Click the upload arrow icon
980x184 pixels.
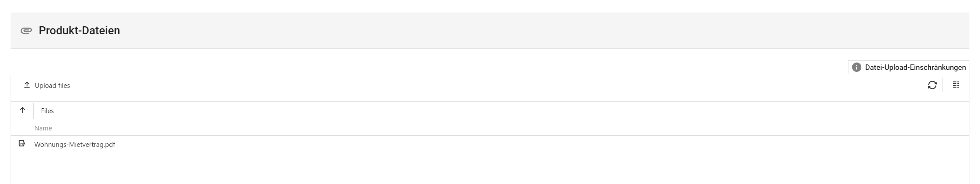tap(27, 85)
